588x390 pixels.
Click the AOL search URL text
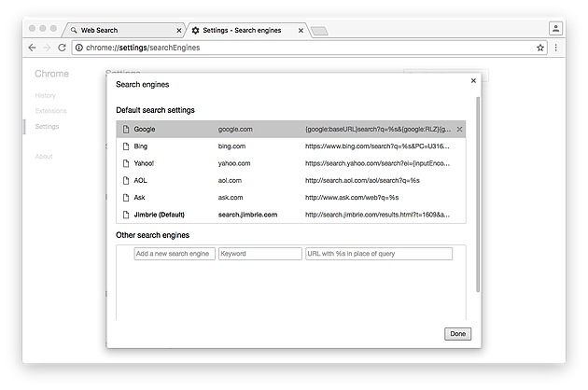tap(362, 180)
